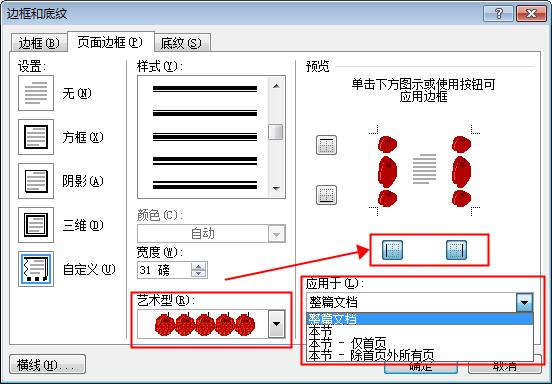This screenshot has width=552, height=384.
Task: Click the Help question mark button
Action: [498, 14]
